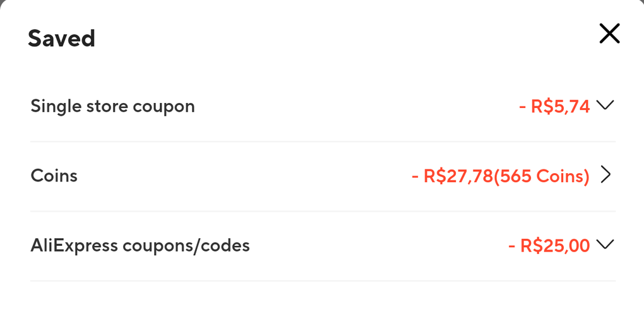Click the minus sign before R$5,74
644x316 pixels.
click(523, 107)
